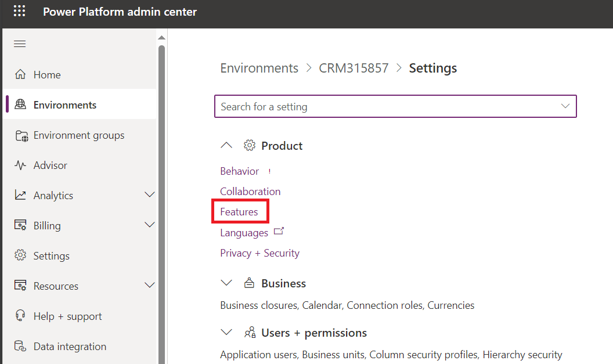This screenshot has width=613, height=364.
Task: Click the Product section heading
Action: click(x=282, y=146)
